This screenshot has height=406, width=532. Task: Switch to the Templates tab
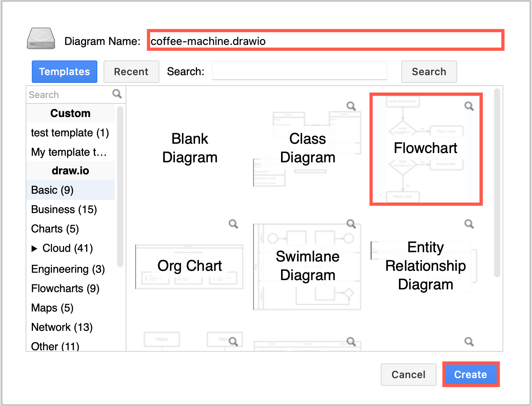pyautogui.click(x=64, y=71)
